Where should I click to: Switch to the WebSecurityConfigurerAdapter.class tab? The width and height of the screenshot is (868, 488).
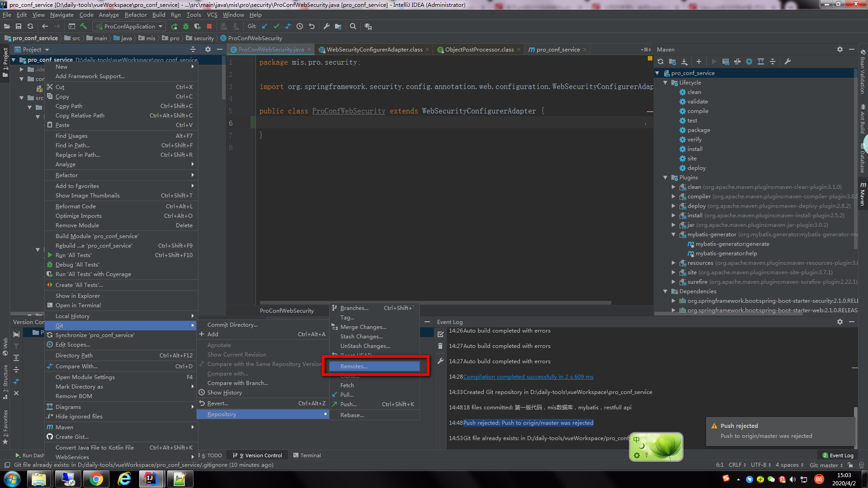tap(374, 49)
